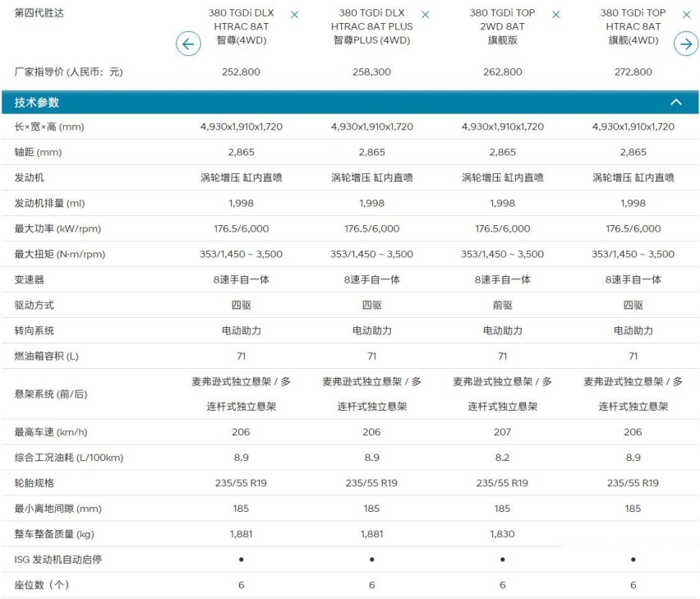Click the 悬架系统 (前/后) row label
This screenshot has height=599, width=700.
pos(51,394)
